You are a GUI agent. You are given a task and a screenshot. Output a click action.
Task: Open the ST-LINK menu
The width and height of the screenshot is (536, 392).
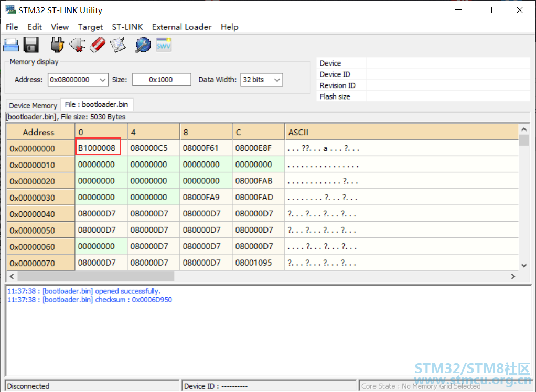(x=127, y=27)
